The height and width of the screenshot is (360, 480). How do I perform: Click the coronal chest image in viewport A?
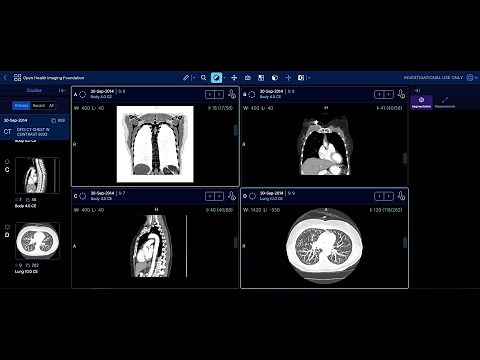click(155, 144)
